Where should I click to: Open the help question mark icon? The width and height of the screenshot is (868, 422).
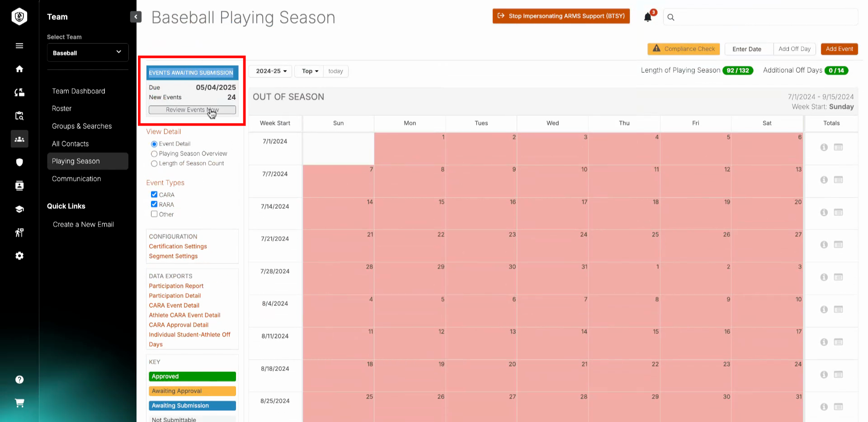[19, 380]
